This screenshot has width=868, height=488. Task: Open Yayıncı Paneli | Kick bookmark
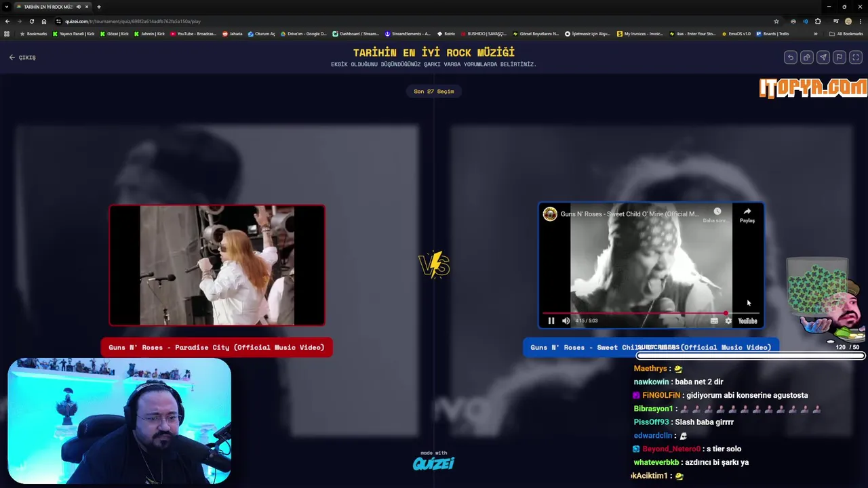coord(73,34)
